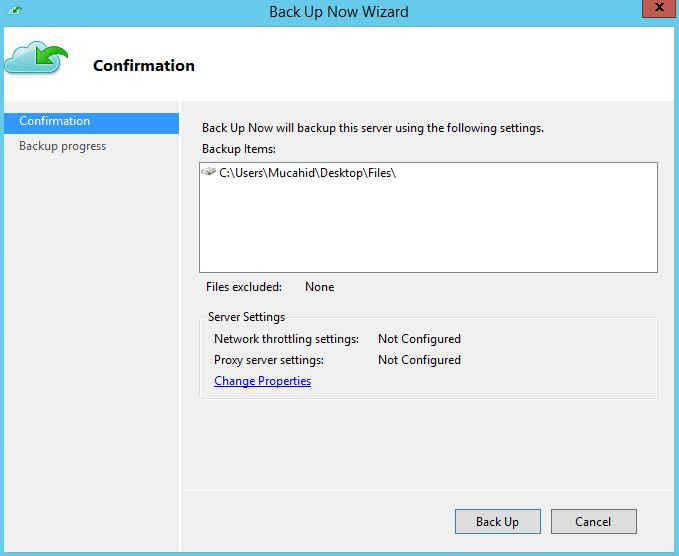
Task: Click the Backup Items label
Action: (x=239, y=149)
